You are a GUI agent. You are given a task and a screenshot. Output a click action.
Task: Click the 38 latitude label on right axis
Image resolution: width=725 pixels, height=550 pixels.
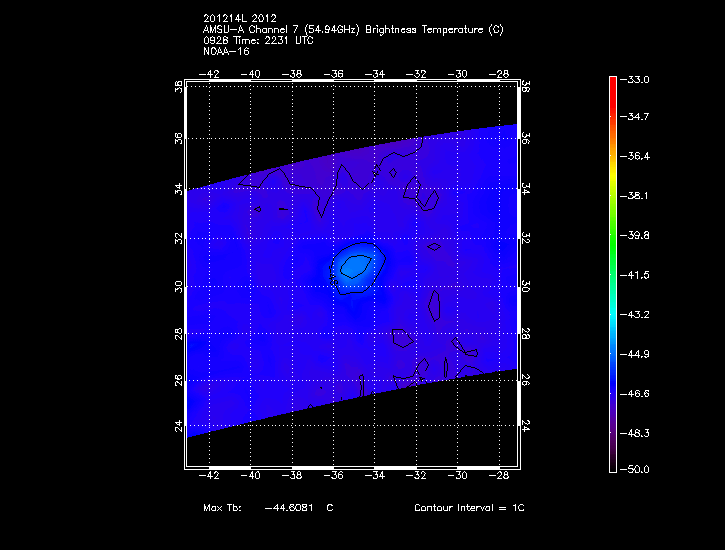(x=527, y=89)
